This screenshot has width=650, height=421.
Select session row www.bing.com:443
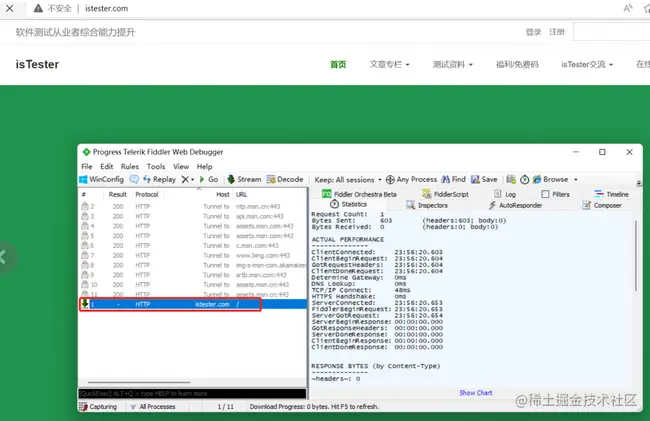(193, 255)
